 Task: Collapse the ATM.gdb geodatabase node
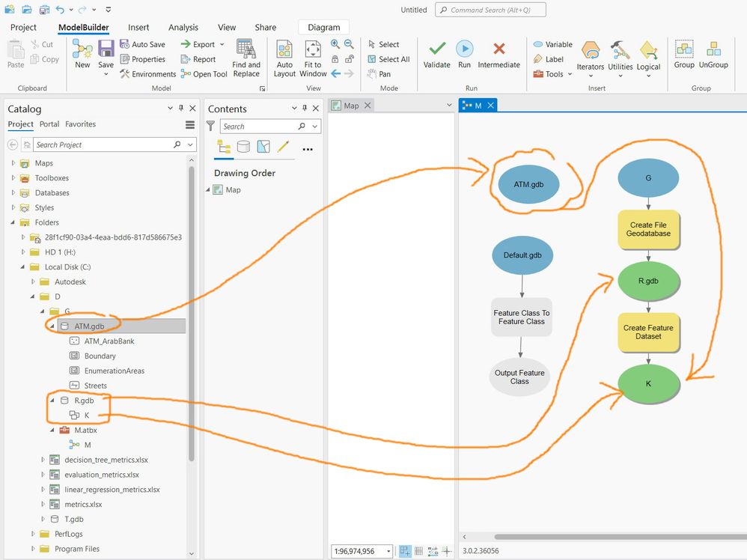(x=52, y=326)
